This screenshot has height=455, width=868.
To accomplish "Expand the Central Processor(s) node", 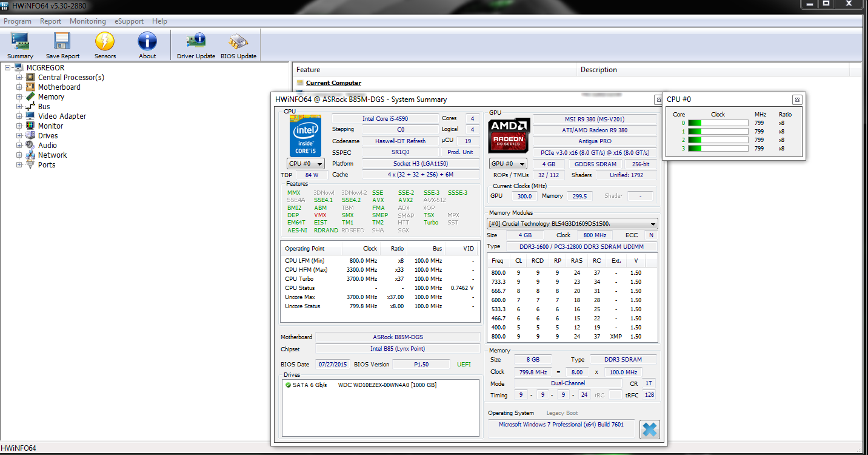I will point(19,77).
